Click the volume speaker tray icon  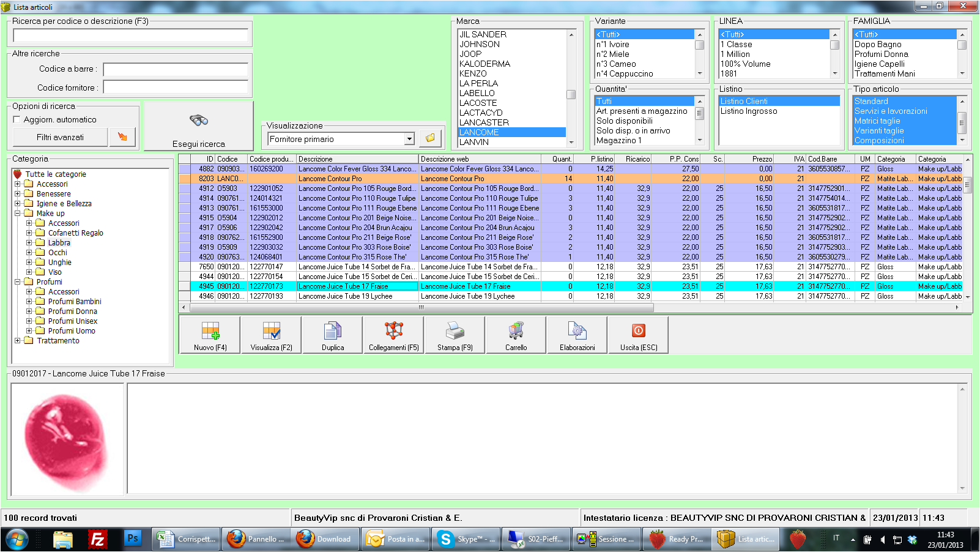(882, 539)
